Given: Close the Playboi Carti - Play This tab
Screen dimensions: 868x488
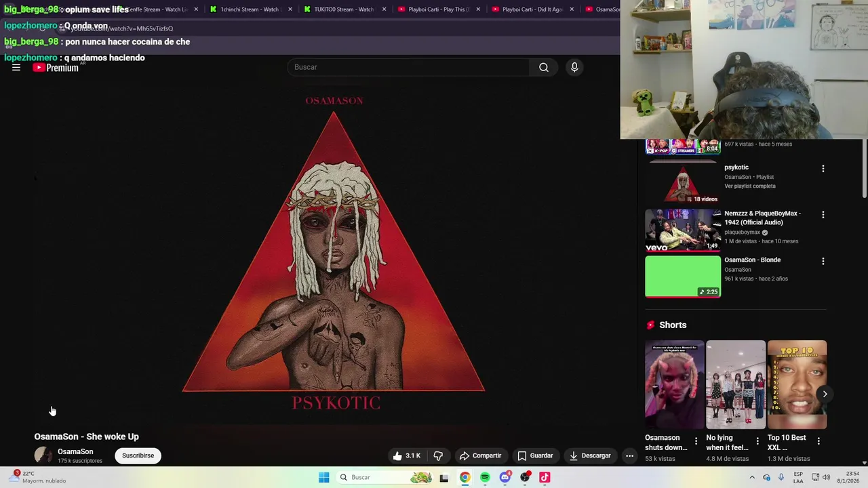Looking at the screenshot, I should click(478, 9).
